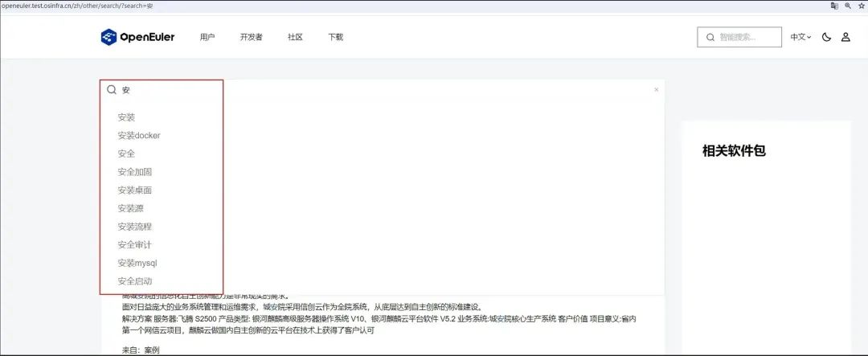The image size is (868, 356).
Task: Click the OpenEuler logo
Action: (137, 37)
